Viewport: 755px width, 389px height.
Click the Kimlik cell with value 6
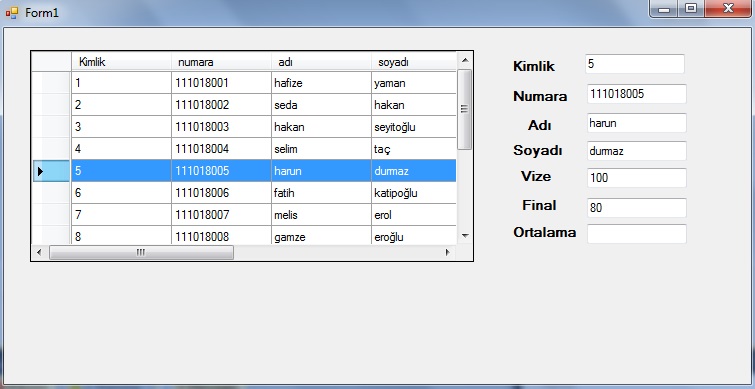click(x=121, y=193)
